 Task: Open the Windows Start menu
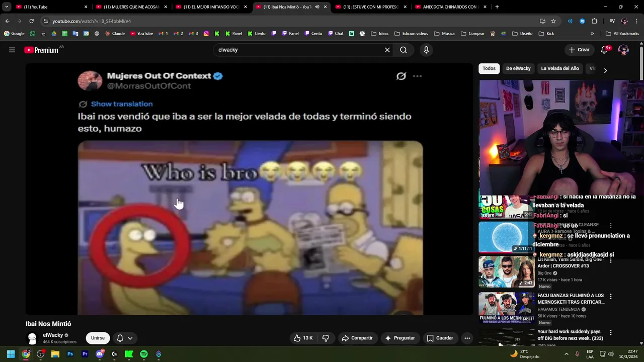coord(11,354)
